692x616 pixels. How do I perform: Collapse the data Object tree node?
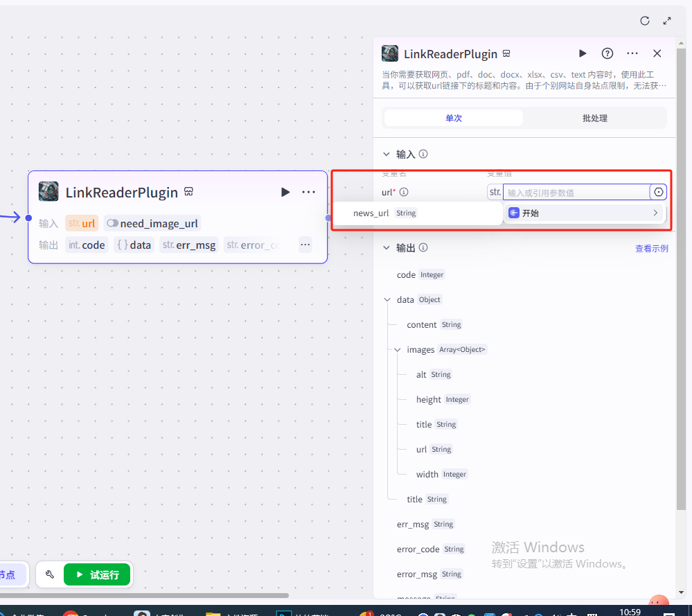(387, 300)
